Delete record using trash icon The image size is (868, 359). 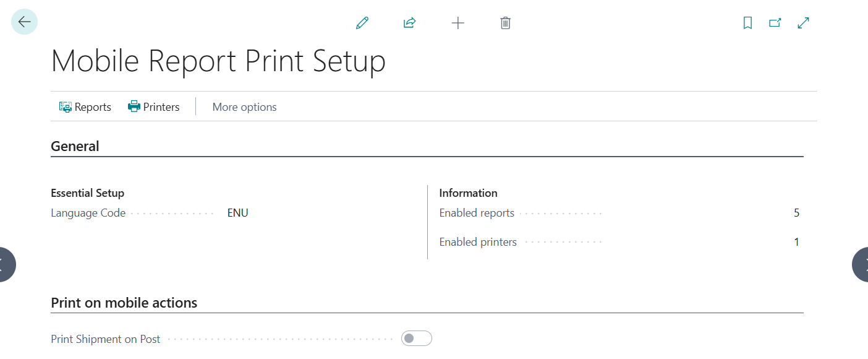point(505,23)
